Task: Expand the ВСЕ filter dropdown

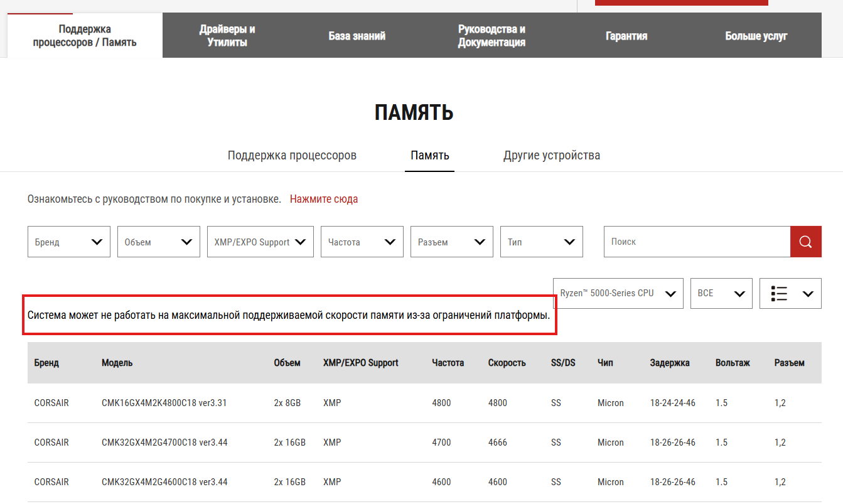Action: tap(721, 293)
